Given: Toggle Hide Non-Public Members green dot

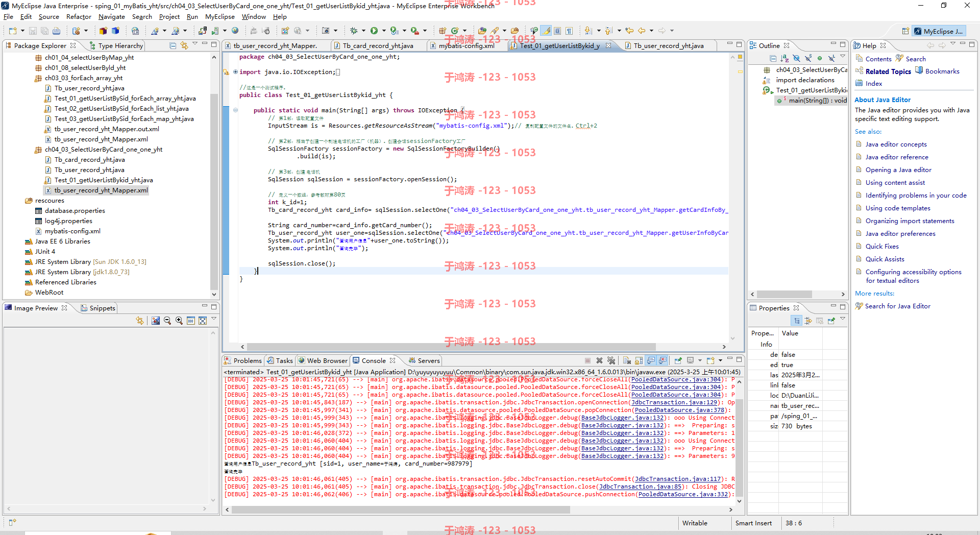Looking at the screenshot, I should coord(820,58).
